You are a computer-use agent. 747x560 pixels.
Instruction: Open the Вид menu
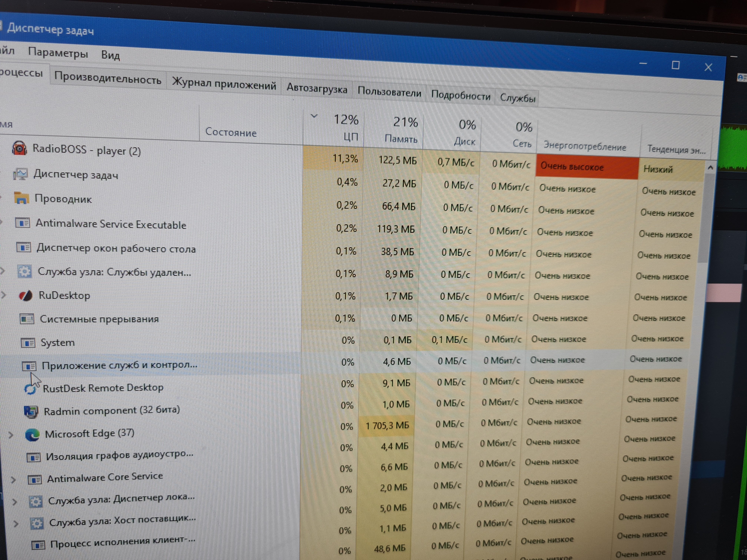(110, 55)
